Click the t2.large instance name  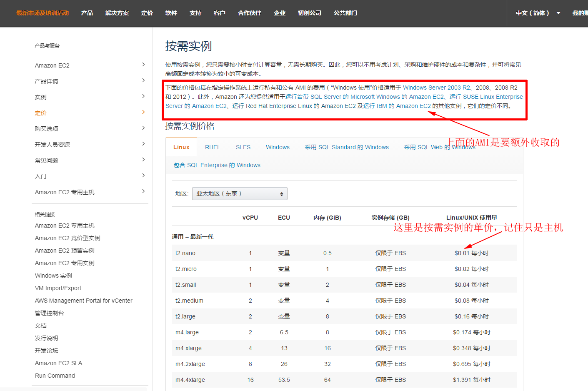(185, 316)
